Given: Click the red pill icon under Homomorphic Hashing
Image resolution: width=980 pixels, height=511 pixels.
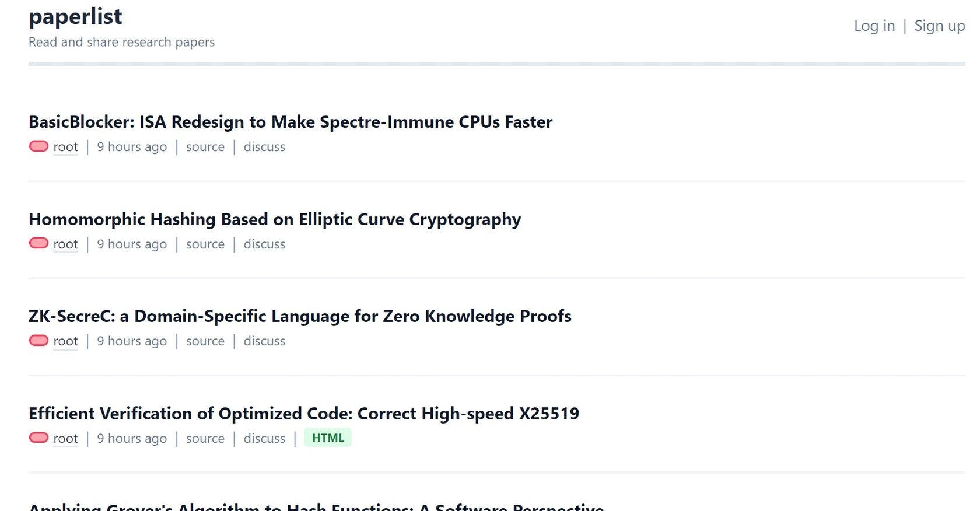Looking at the screenshot, I should pos(38,243).
